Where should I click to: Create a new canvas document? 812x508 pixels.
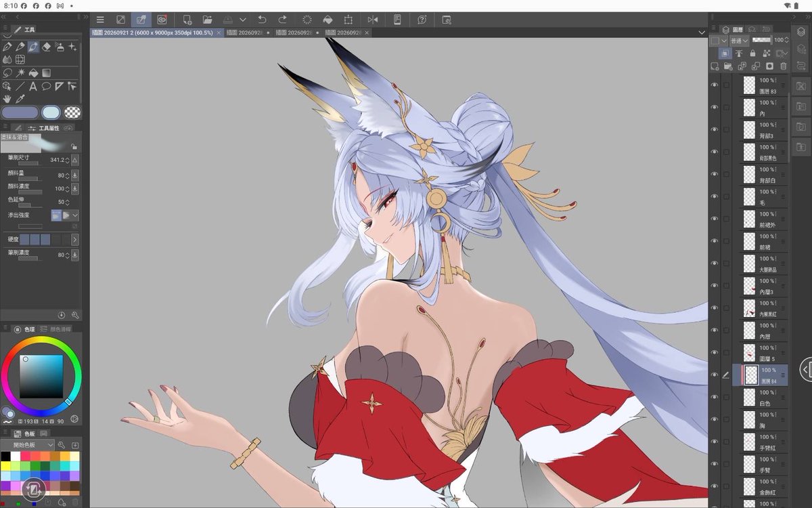pyautogui.click(x=187, y=20)
